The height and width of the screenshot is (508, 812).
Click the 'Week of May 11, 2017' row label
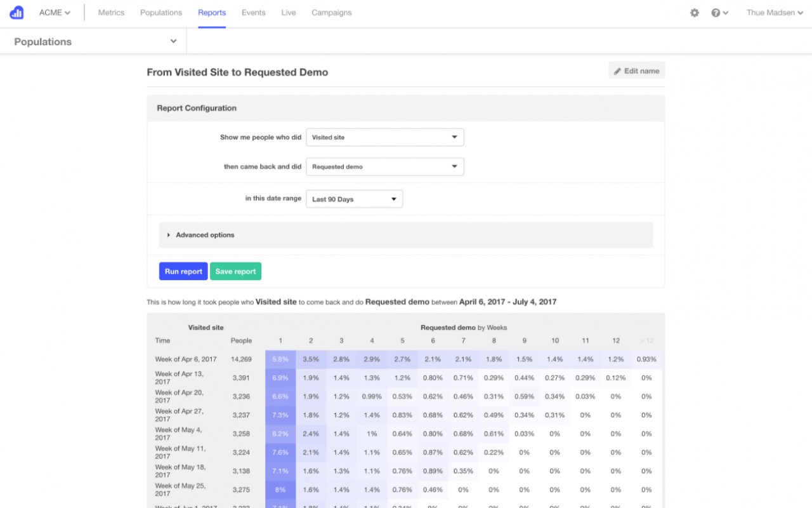(x=180, y=452)
